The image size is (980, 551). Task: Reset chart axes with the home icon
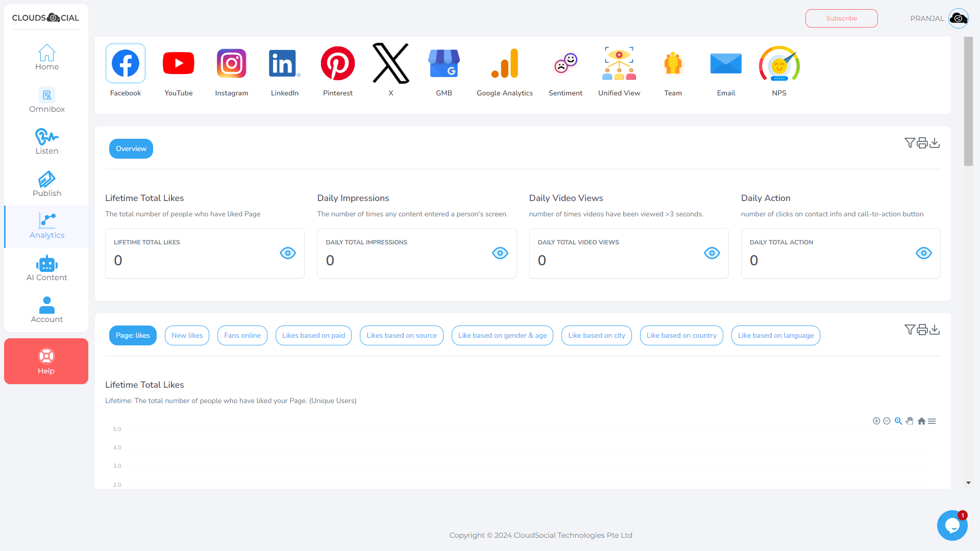tap(921, 421)
